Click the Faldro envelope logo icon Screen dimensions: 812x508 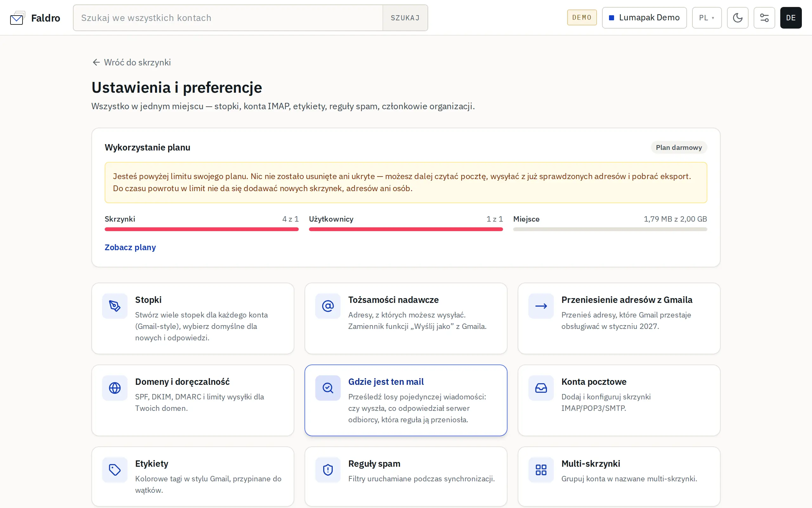[17, 18]
